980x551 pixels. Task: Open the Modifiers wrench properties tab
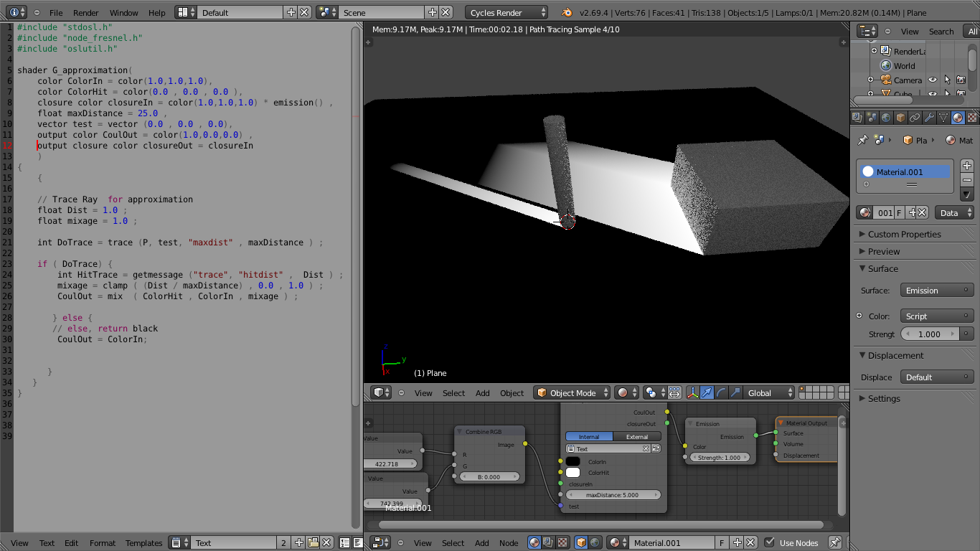click(929, 118)
